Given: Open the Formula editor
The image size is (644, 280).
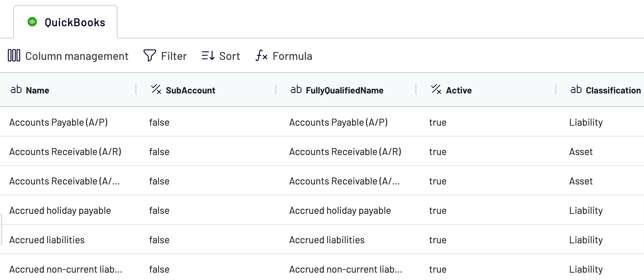Looking at the screenshot, I should point(284,56).
